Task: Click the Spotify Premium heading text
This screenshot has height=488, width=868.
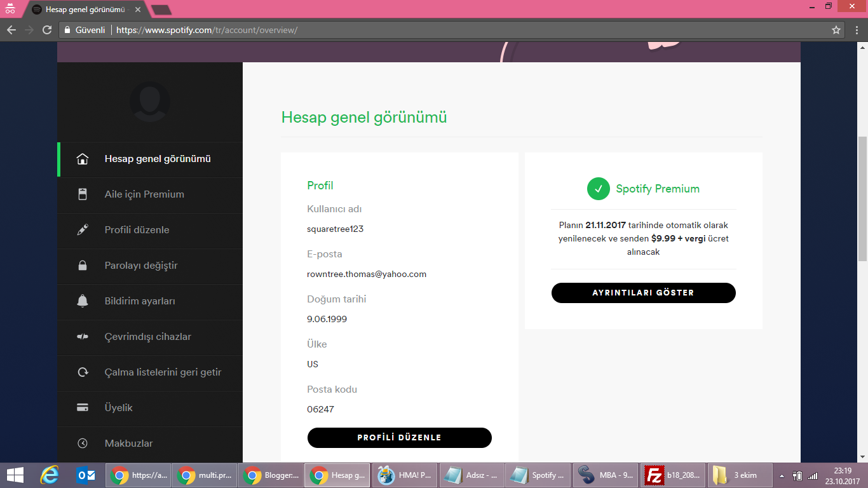Action: point(658,189)
